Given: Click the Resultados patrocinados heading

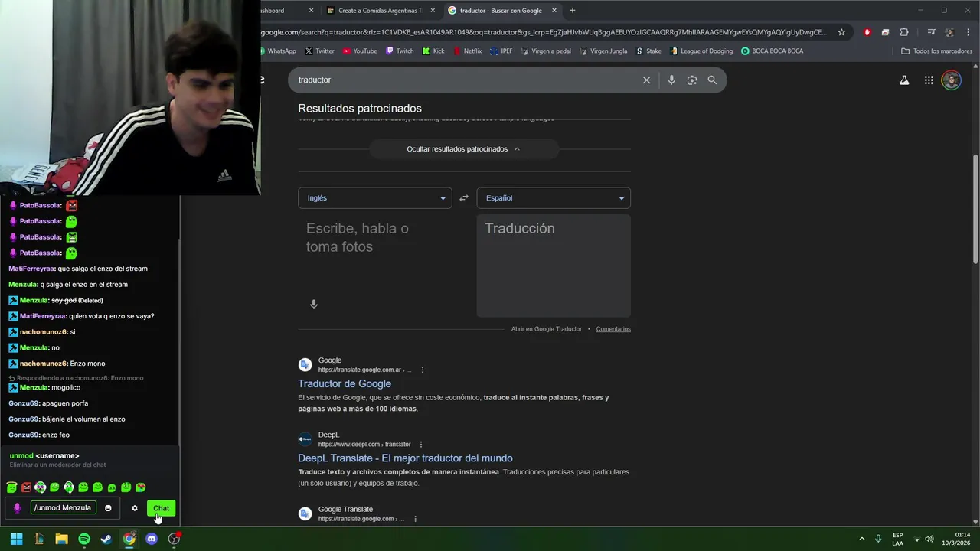Looking at the screenshot, I should (x=360, y=109).
